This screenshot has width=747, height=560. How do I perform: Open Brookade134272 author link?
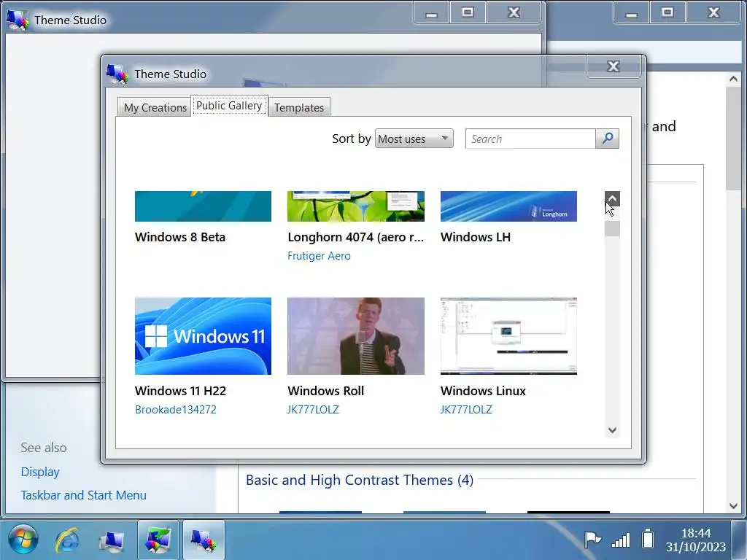(175, 410)
